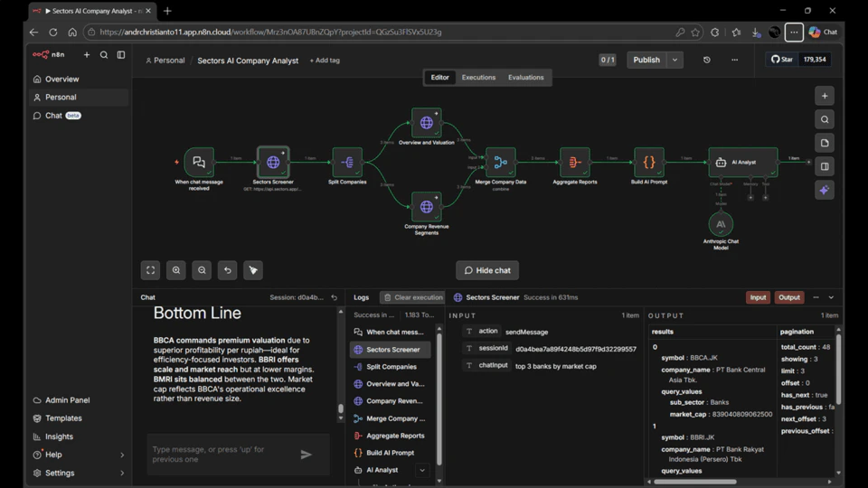The image size is (868, 488).
Task: Toggle the focus panel icon on canvas
Action: click(825, 166)
